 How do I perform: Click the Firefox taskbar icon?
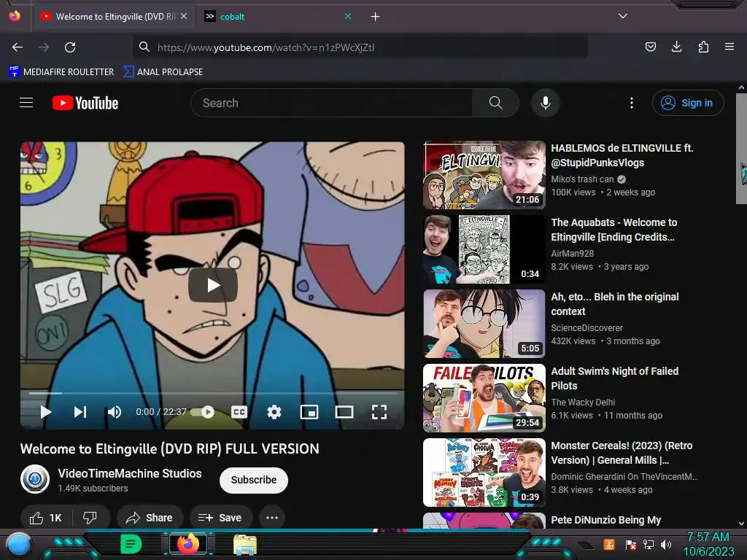188,544
